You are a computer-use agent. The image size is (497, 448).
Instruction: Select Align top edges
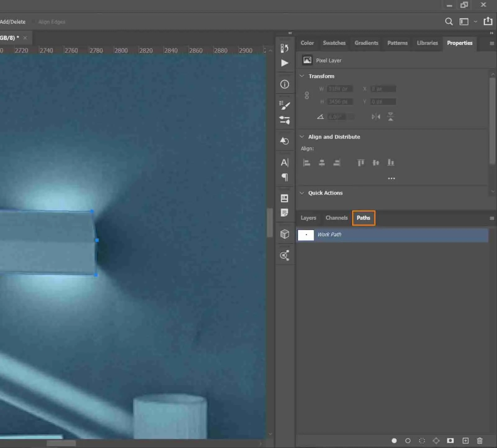[360, 163]
